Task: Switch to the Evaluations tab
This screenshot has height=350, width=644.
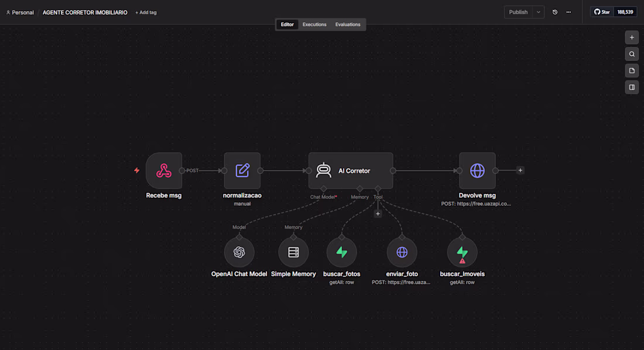Action: click(x=348, y=25)
